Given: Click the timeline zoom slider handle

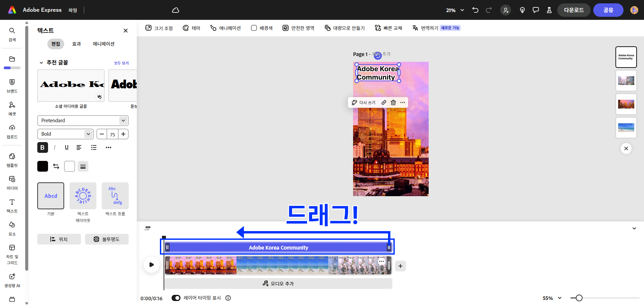Looking at the screenshot, I should pyautogui.click(x=579, y=298).
